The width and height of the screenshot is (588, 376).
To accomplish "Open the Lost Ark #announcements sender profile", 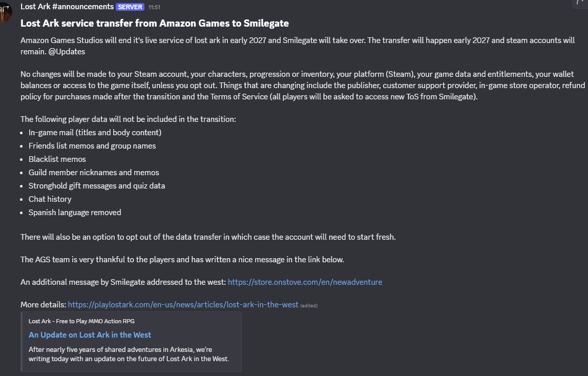I will 67,7.
